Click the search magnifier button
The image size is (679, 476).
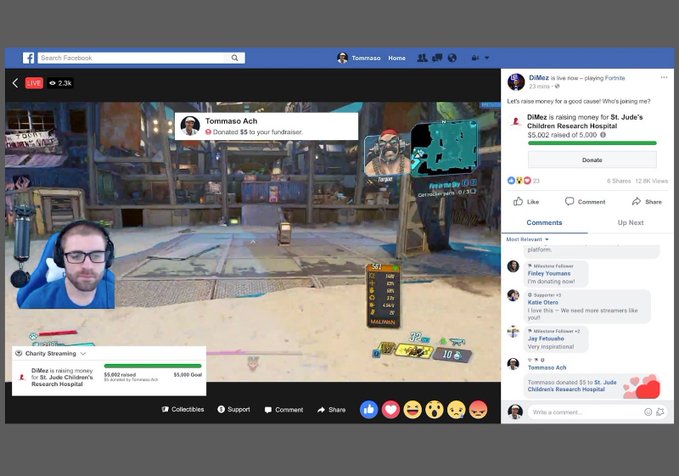point(235,58)
